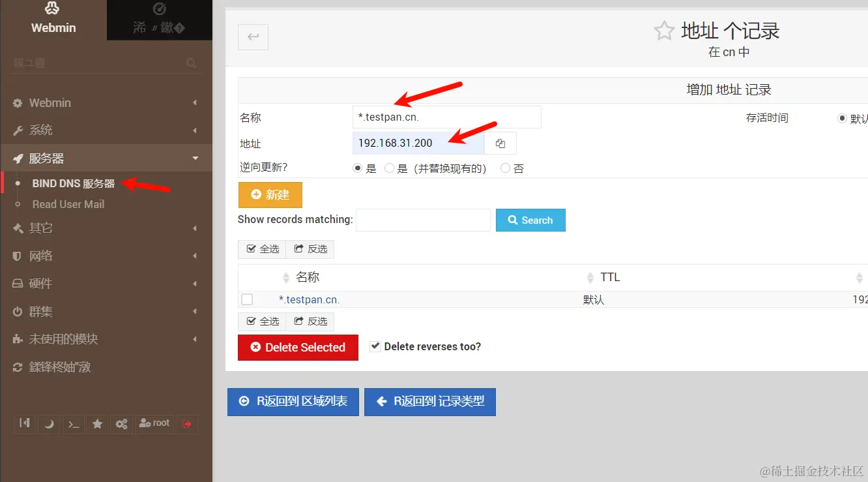Open theme settings cogs icon
Screen dimensions: 868x482
pos(121,423)
